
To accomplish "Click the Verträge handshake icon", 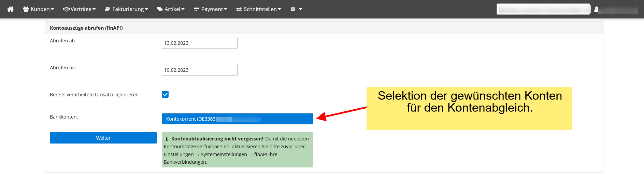I will click(67, 9).
